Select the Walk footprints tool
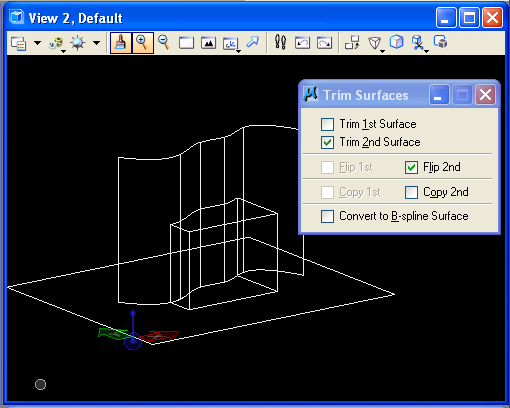 (x=280, y=43)
